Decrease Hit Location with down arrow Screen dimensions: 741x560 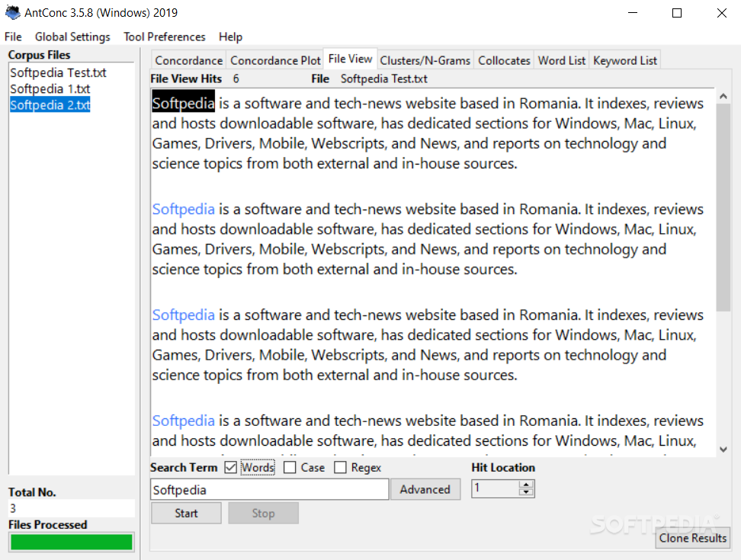(526, 492)
